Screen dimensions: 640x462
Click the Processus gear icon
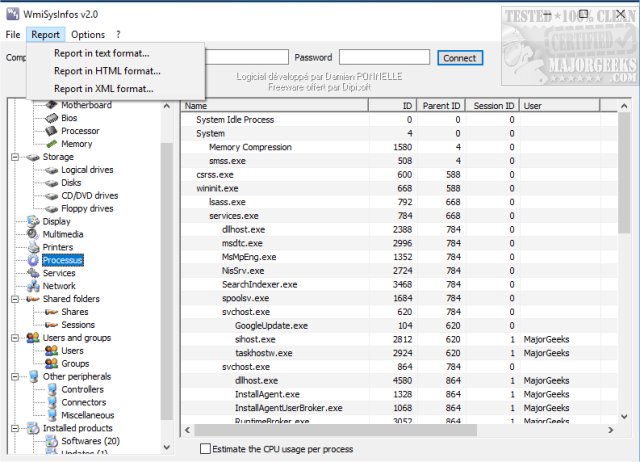pos(33,260)
